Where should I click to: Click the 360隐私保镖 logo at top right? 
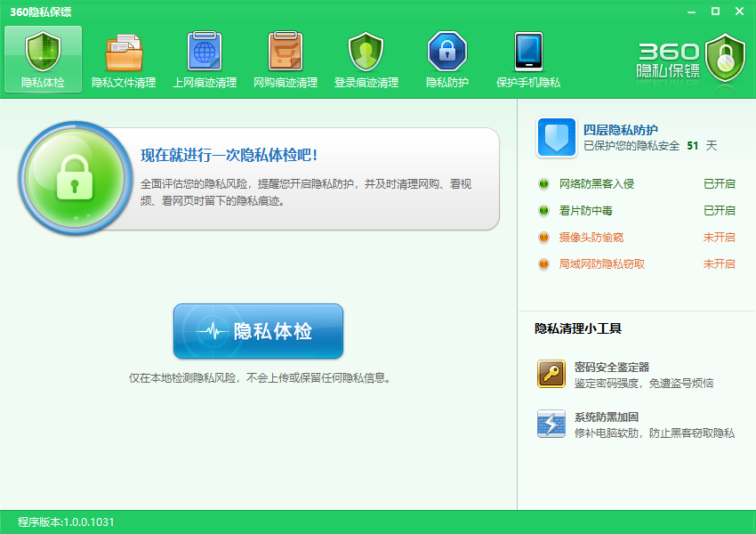point(691,60)
